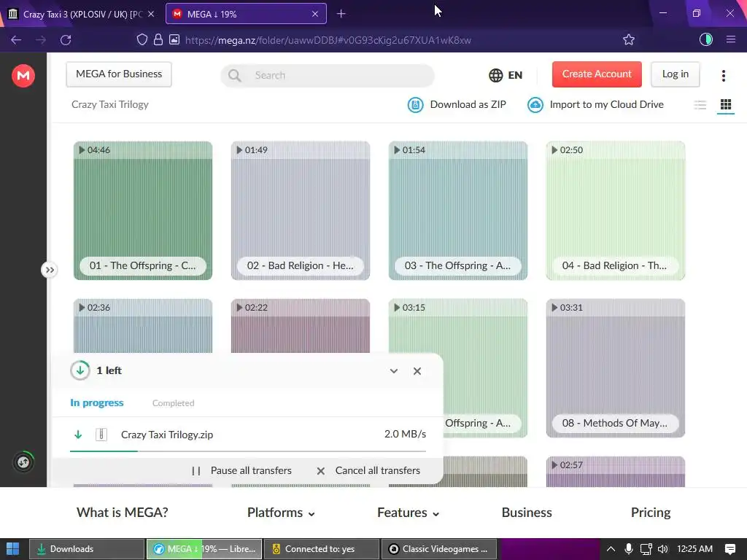Viewport: 747px width, 560px height.
Task: Open Downloads taskbar window
Action: click(87, 549)
